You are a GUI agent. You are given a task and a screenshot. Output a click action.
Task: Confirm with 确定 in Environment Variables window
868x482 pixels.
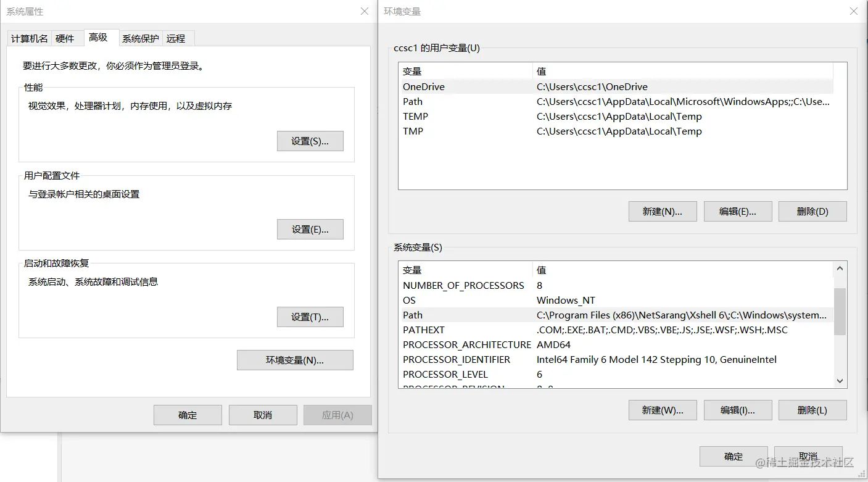tap(734, 456)
